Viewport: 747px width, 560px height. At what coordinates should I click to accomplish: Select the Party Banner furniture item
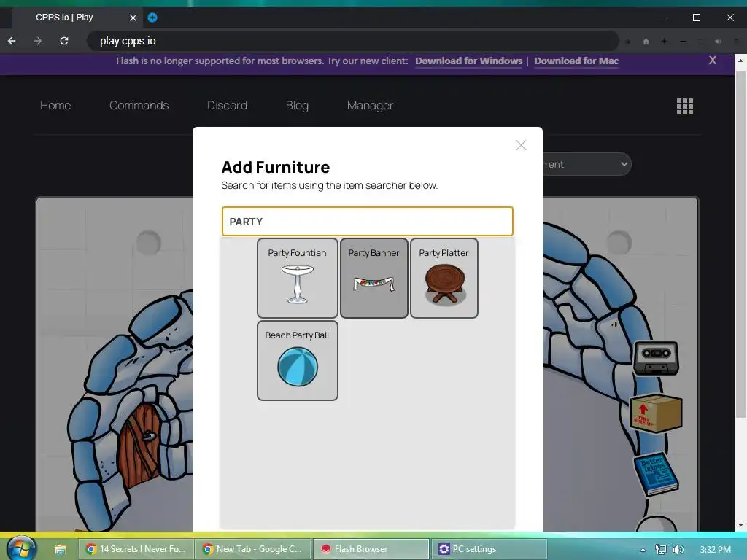point(374,278)
